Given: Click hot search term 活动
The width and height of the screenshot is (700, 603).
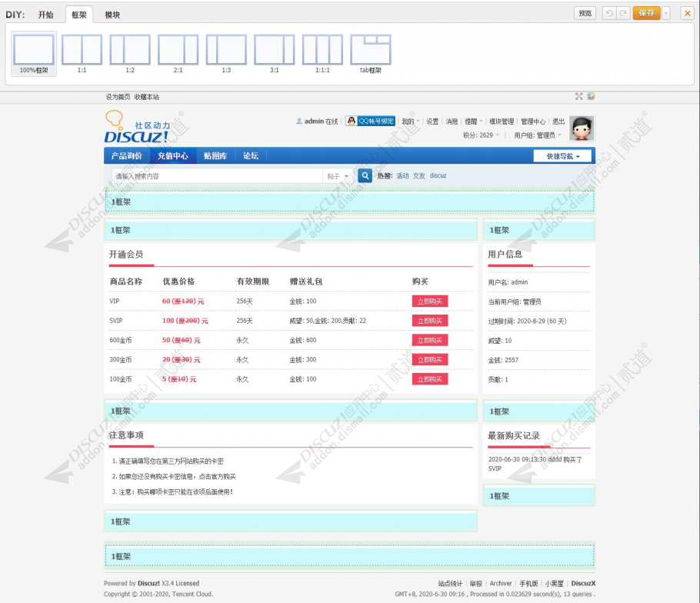Looking at the screenshot, I should (402, 175).
